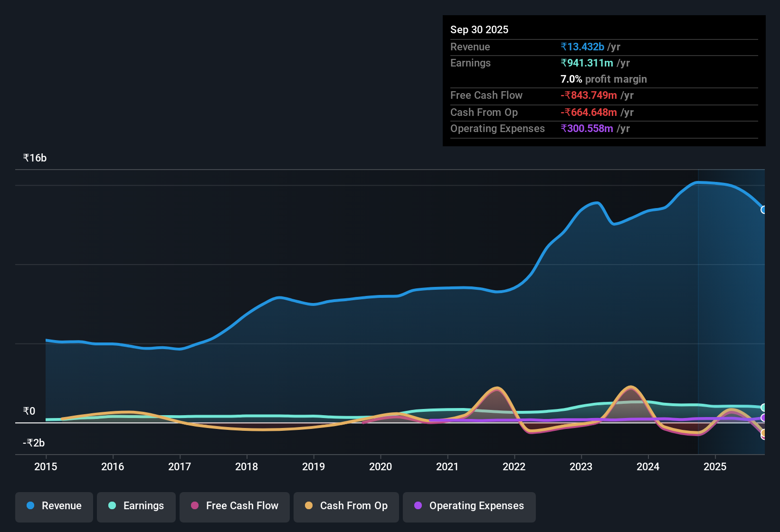Select the Earnings row in the tooltip
The width and height of the screenshot is (780, 532).
[604, 63]
